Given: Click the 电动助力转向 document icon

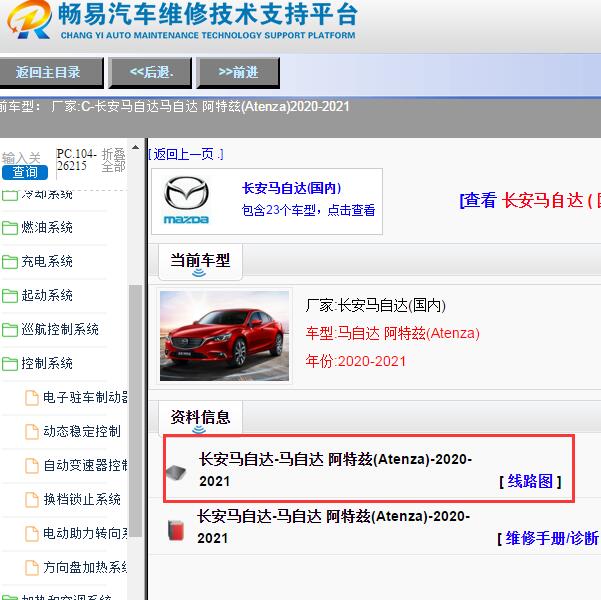Looking at the screenshot, I should coord(32,533).
